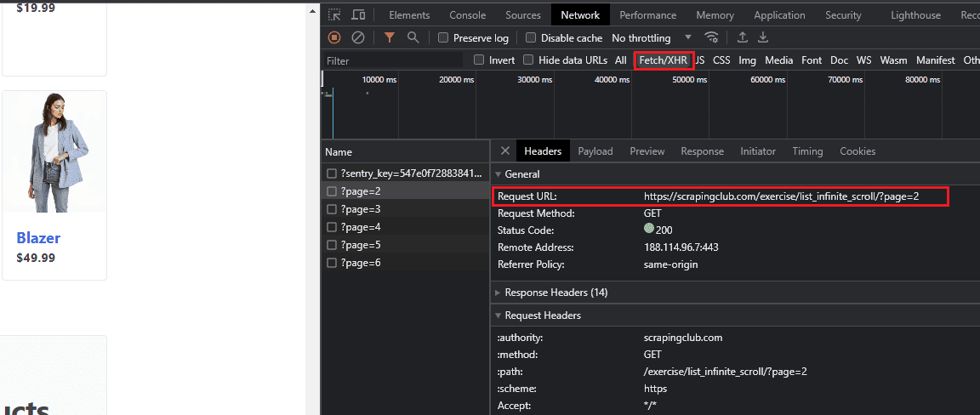Toggle the device toolbar icon

pyautogui.click(x=358, y=15)
